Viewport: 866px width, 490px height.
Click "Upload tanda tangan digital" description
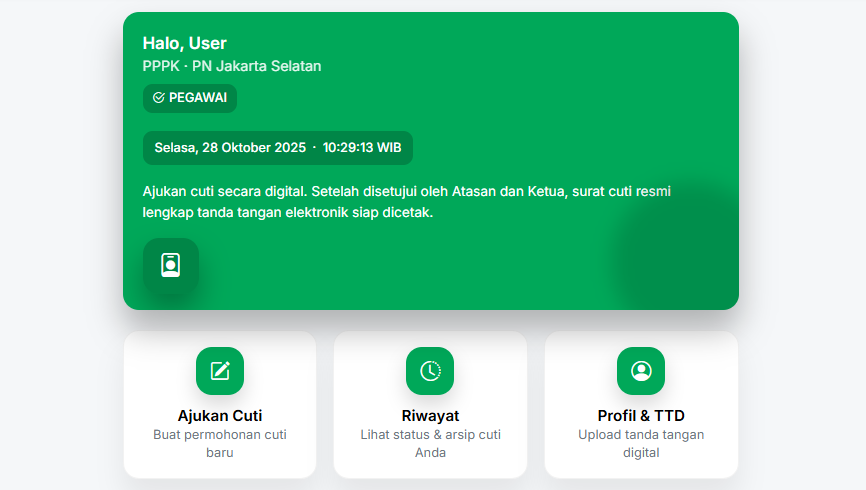[x=641, y=443]
